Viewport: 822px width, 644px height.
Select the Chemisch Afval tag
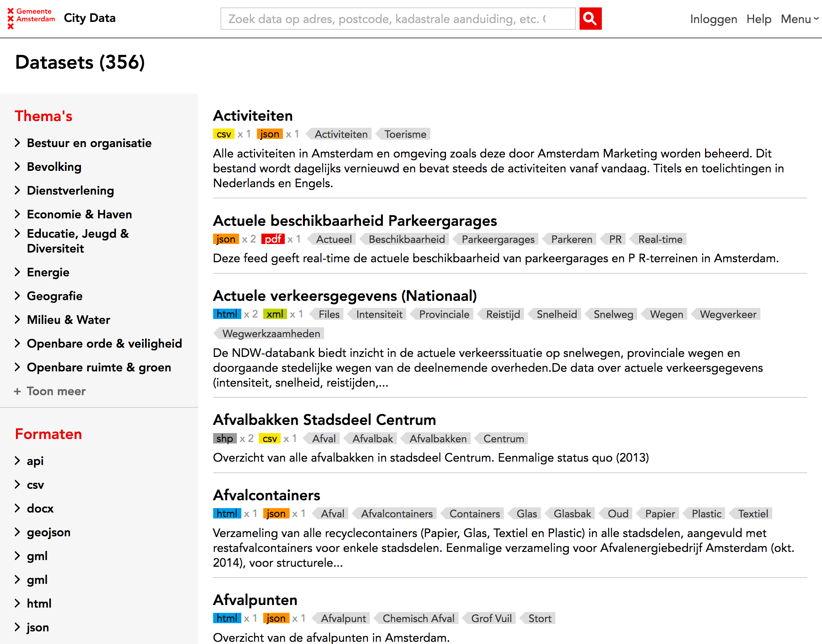[x=416, y=618]
